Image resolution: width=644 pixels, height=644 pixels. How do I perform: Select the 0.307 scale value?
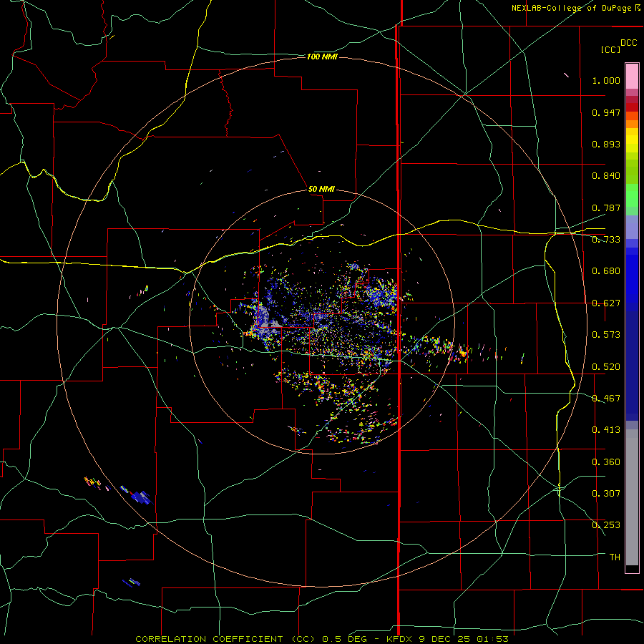pyautogui.click(x=606, y=493)
